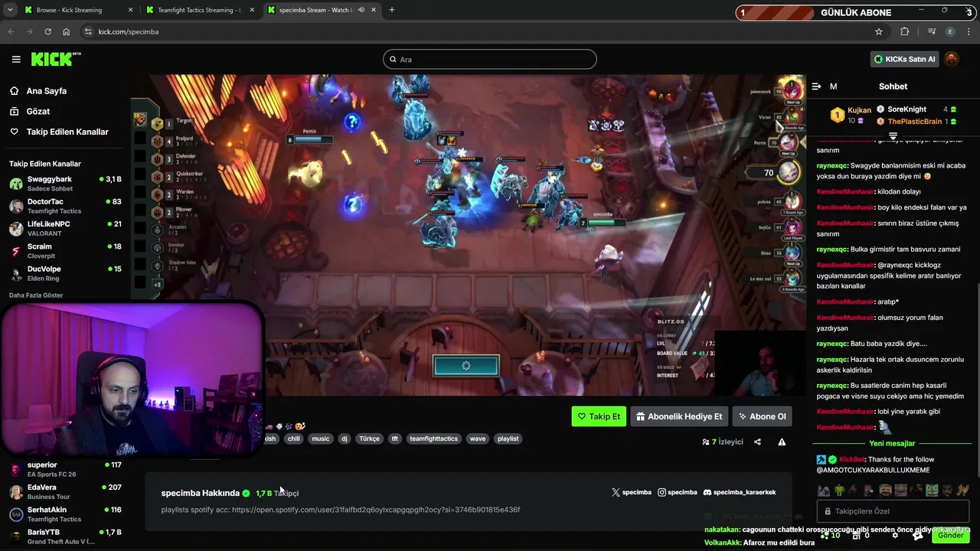Click the browser home button
The image size is (980, 551).
67,31
